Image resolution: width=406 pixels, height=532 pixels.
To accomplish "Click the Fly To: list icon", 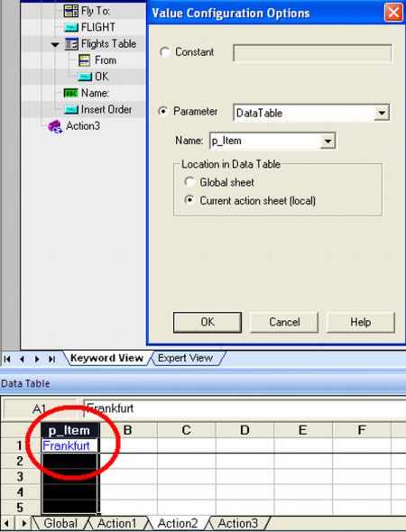I will [71, 11].
